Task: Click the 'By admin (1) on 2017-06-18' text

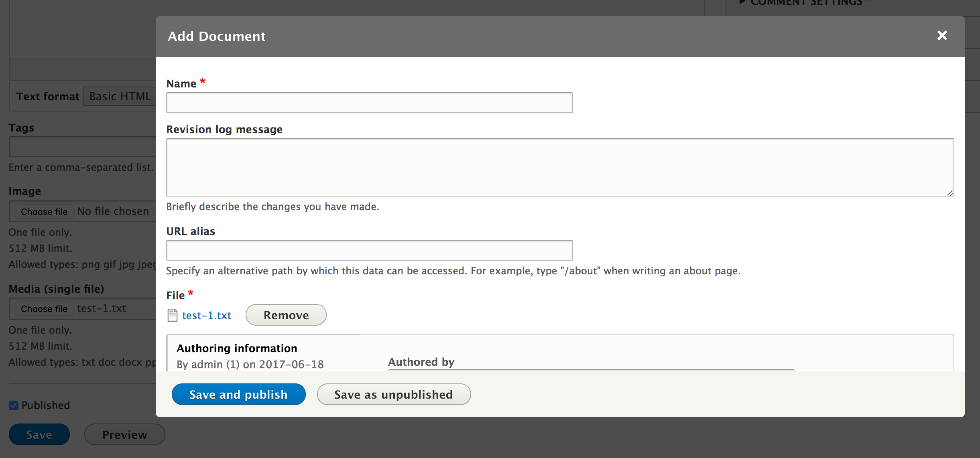Action: pyautogui.click(x=250, y=364)
